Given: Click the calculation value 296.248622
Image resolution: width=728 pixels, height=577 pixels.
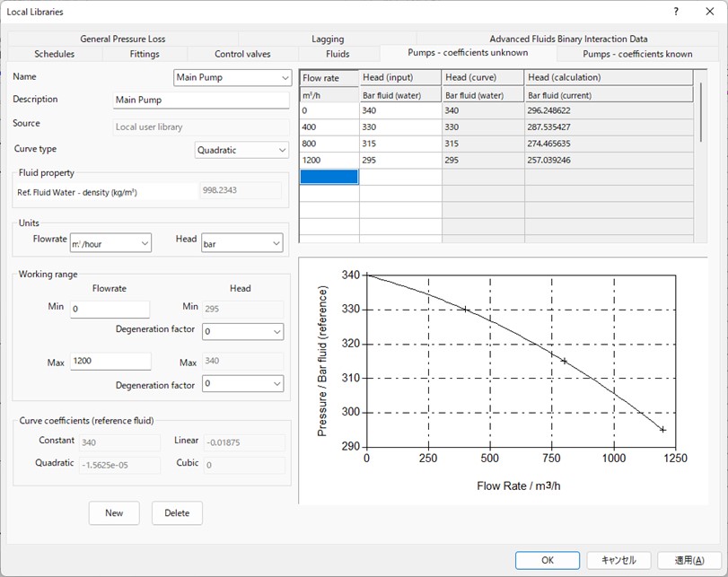Looking at the screenshot, I should point(610,110).
